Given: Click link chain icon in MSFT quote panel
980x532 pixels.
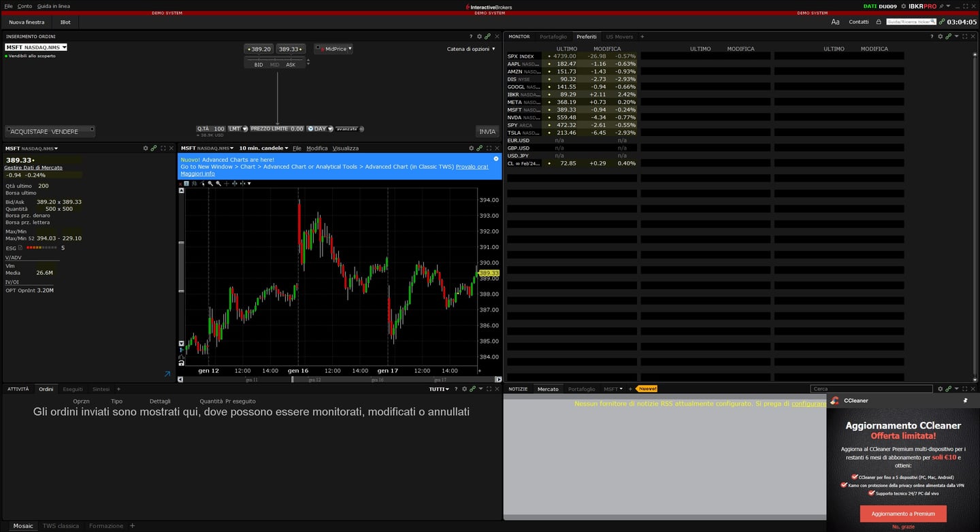Looking at the screenshot, I should coord(154,148).
